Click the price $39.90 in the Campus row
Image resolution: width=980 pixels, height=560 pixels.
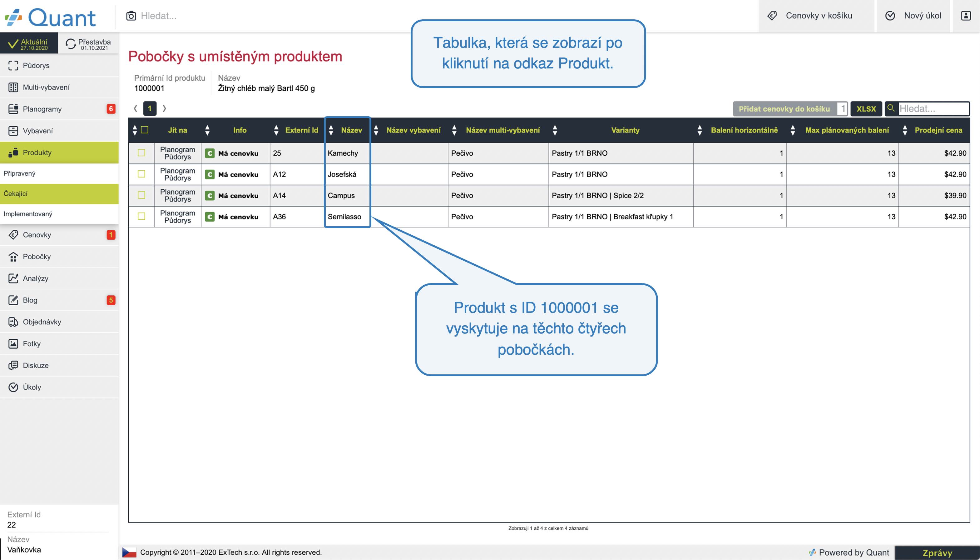tap(955, 195)
